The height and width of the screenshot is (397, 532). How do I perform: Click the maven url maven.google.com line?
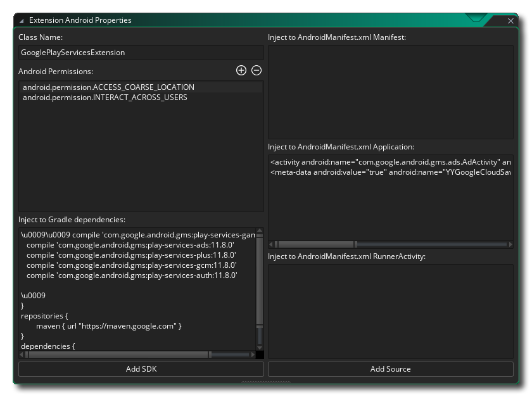pos(108,326)
